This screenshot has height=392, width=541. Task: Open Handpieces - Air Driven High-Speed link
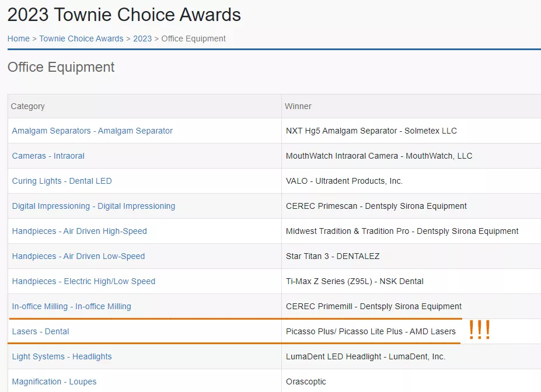coord(79,232)
